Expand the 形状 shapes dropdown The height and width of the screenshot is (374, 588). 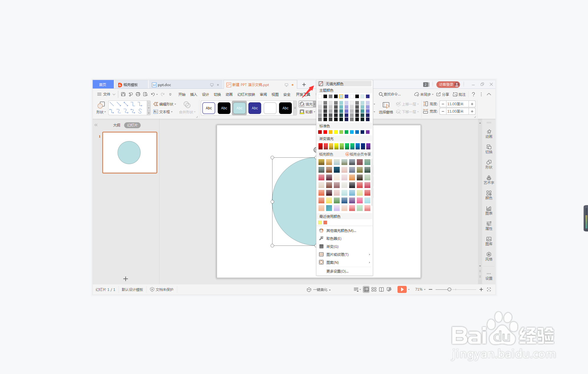tap(101, 112)
